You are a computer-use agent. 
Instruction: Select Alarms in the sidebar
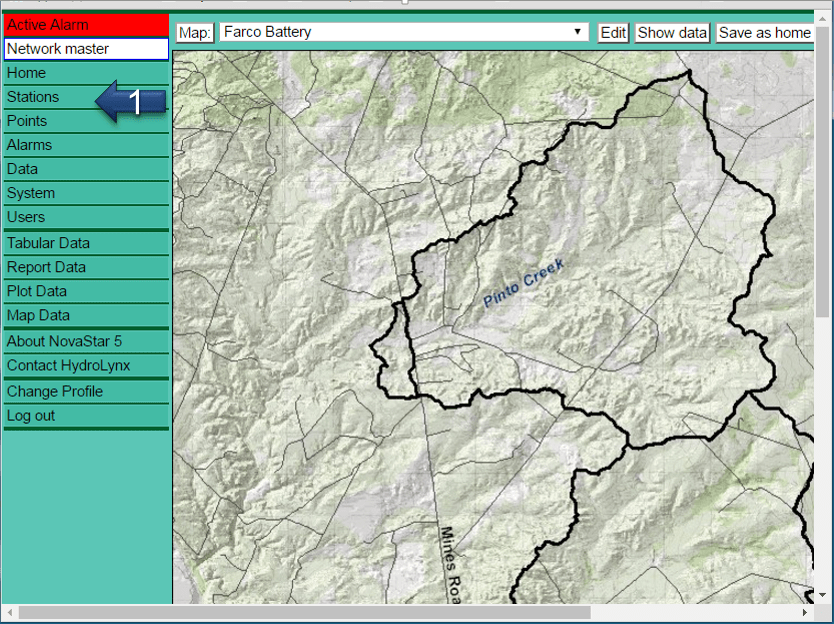point(29,145)
